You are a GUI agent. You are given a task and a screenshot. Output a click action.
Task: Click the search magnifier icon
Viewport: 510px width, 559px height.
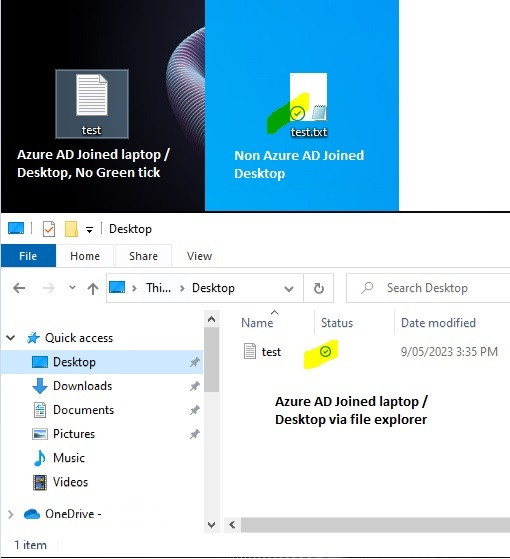pyautogui.click(x=367, y=288)
